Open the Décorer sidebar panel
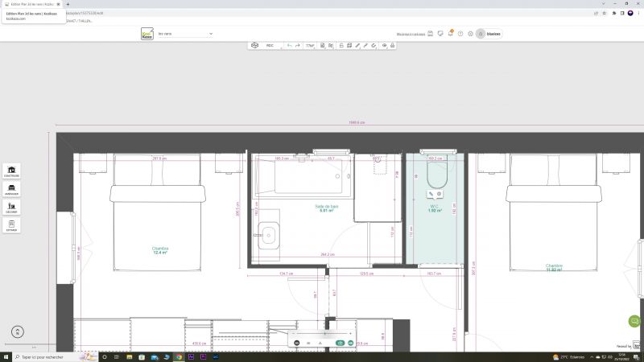 point(11,208)
